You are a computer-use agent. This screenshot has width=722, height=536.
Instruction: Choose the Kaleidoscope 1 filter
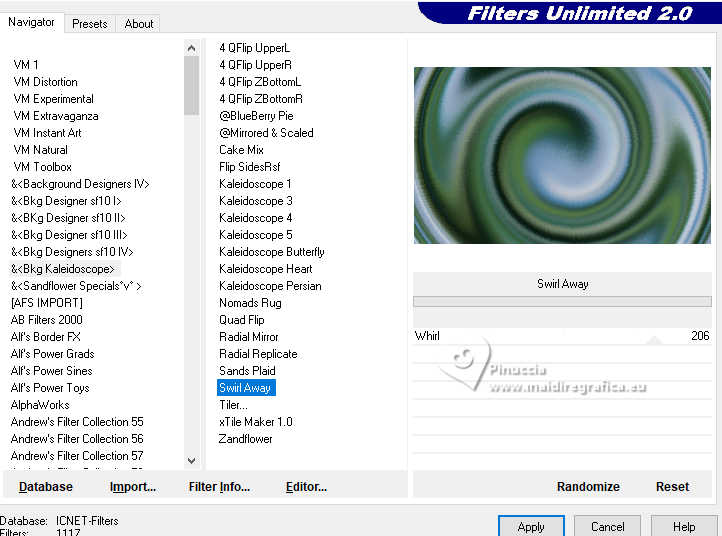[x=255, y=184]
